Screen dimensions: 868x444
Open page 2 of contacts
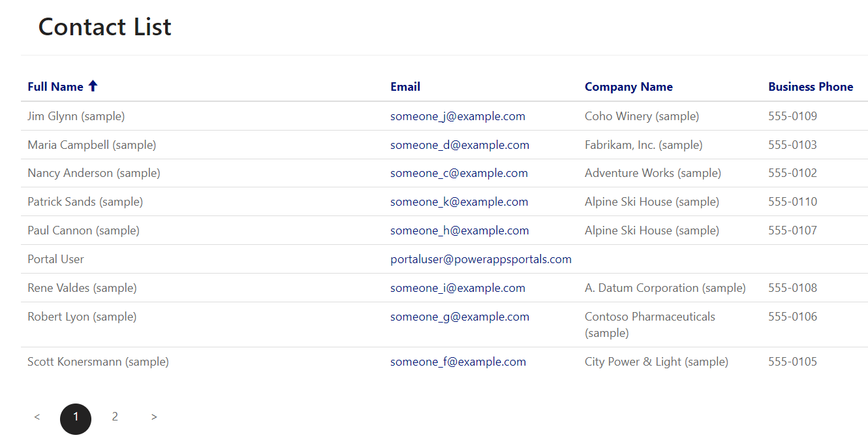click(115, 417)
